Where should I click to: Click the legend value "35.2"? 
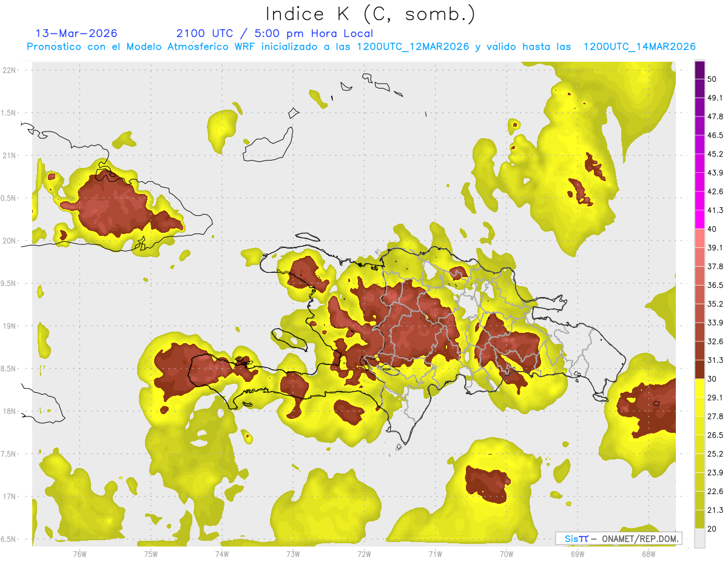[715, 304]
